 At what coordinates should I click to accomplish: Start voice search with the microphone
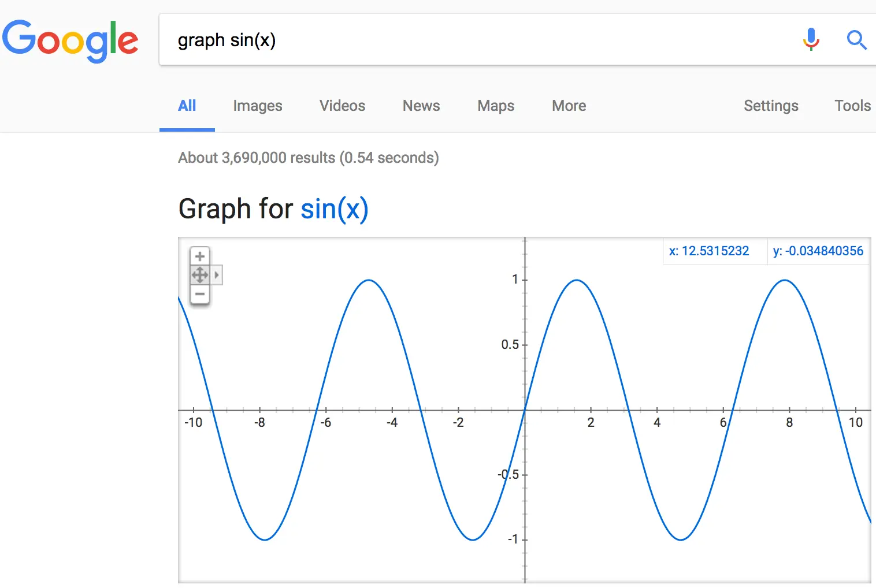(x=811, y=39)
